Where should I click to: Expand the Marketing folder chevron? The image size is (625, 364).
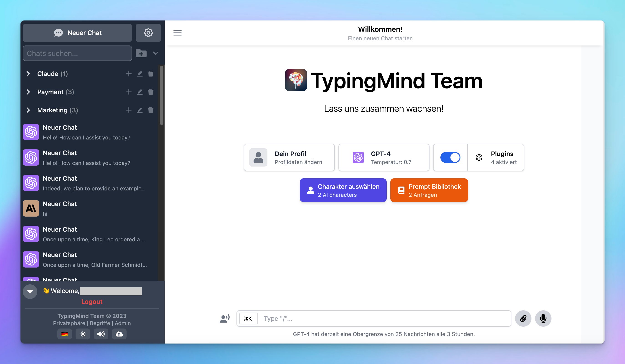28,110
